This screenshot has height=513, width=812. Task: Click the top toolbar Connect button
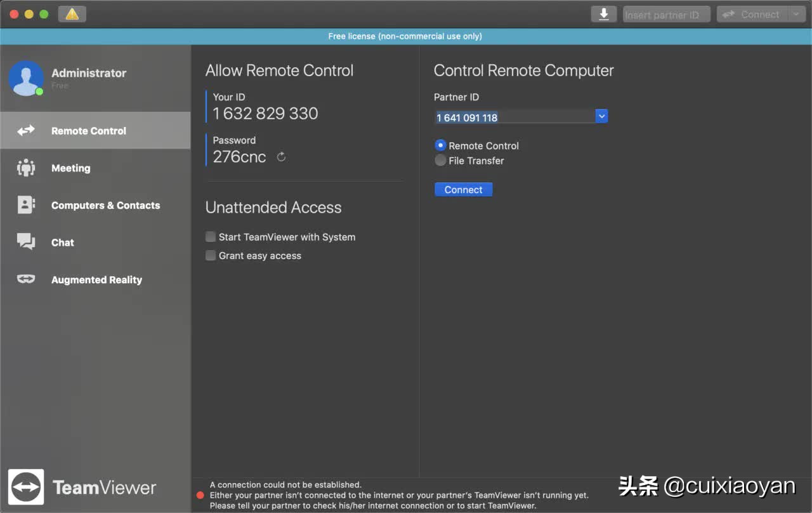[752, 14]
